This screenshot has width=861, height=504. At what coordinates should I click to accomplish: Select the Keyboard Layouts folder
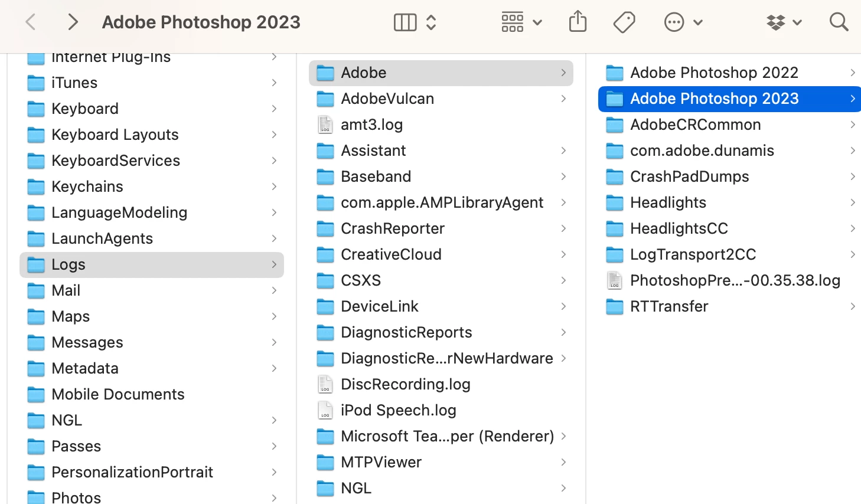coord(152,135)
